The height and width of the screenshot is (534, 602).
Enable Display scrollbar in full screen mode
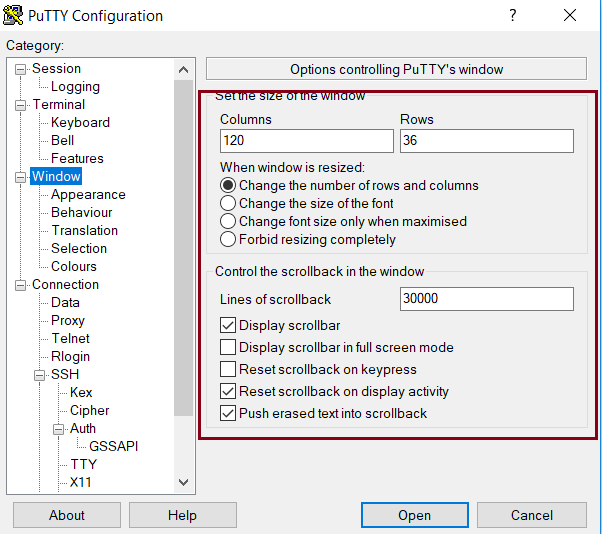pyautogui.click(x=228, y=347)
